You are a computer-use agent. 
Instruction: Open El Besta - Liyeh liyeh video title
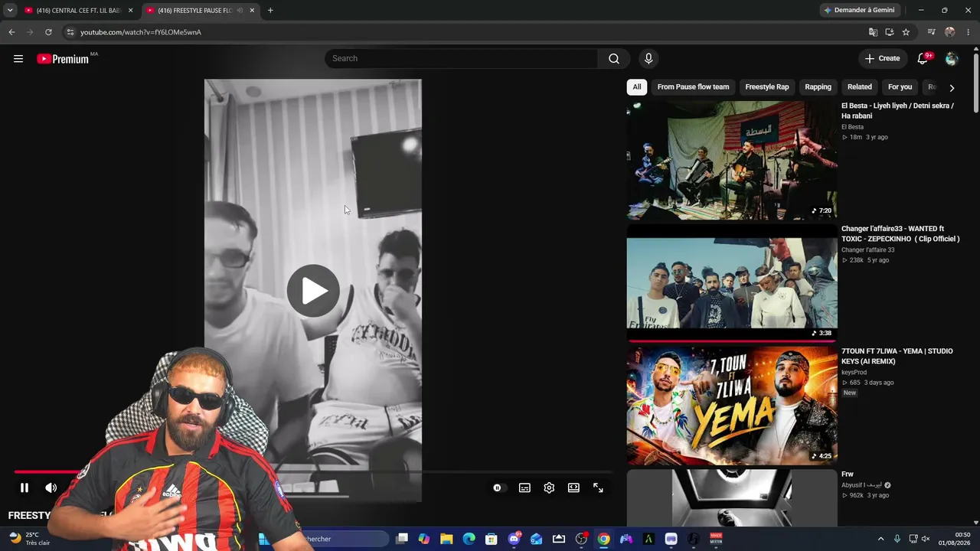[897, 111]
